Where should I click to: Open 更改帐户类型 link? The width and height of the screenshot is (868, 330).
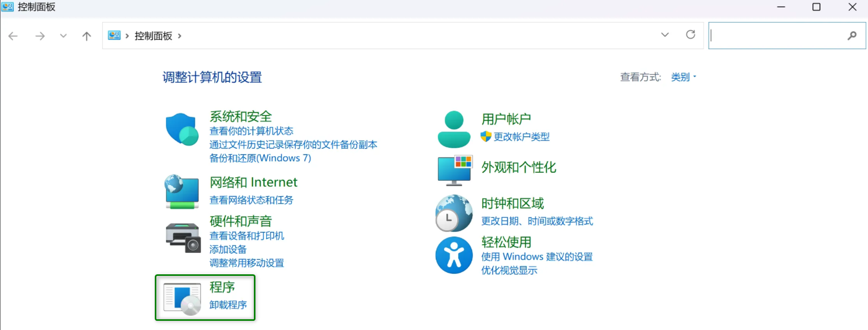522,137
